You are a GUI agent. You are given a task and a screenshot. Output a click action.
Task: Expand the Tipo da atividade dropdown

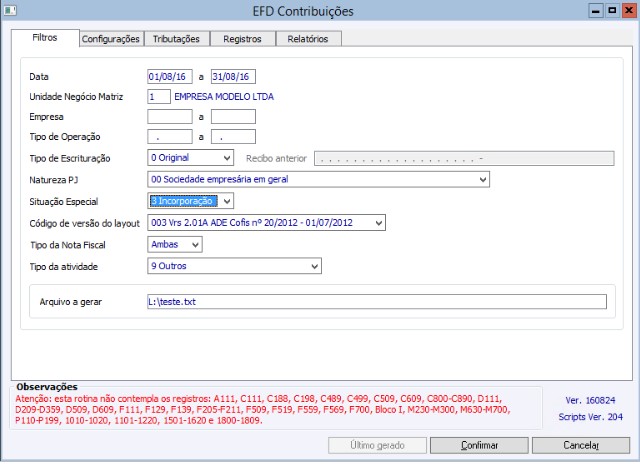(x=234, y=266)
